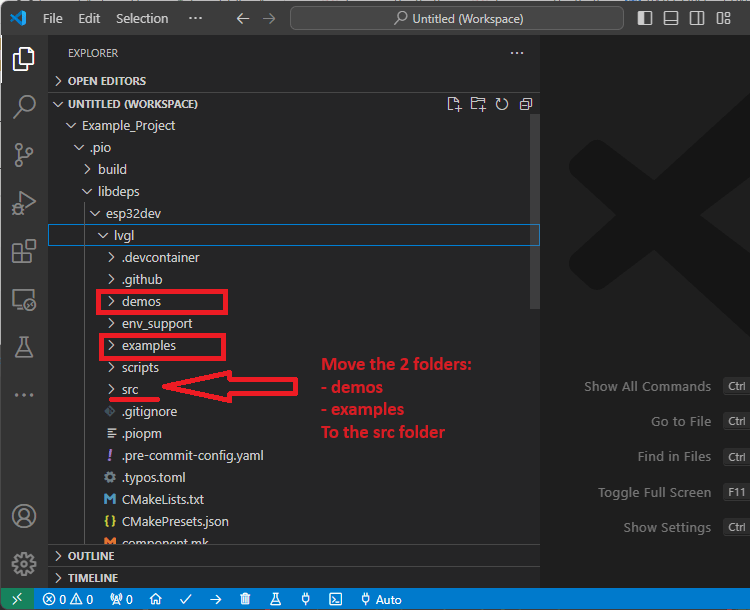This screenshot has width=750, height=610.
Task: Click the New File icon in workspace header
Action: (x=454, y=104)
